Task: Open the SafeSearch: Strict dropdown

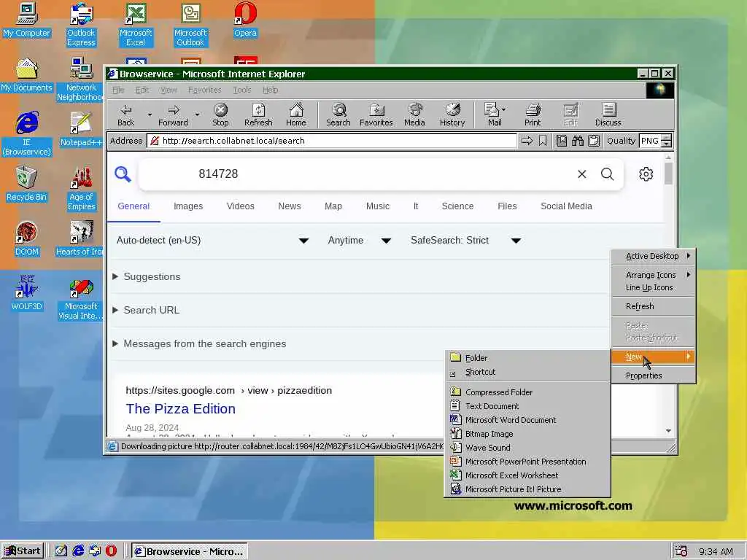Action: (x=465, y=241)
